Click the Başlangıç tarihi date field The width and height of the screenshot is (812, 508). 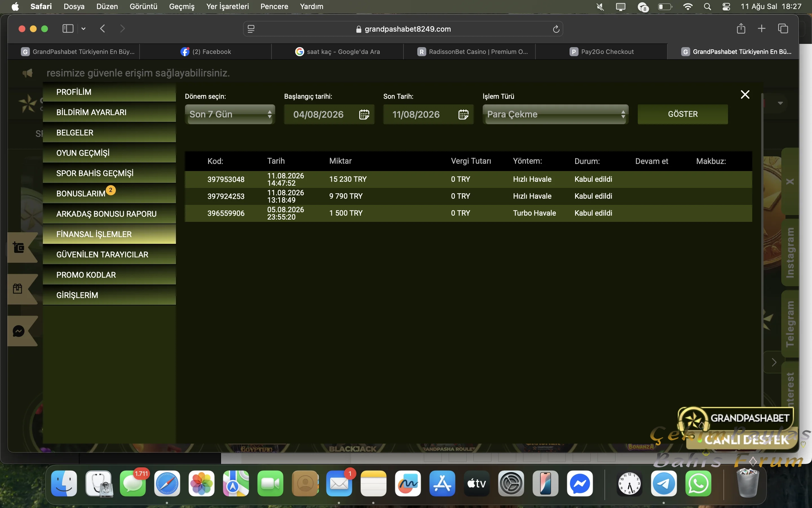point(329,115)
